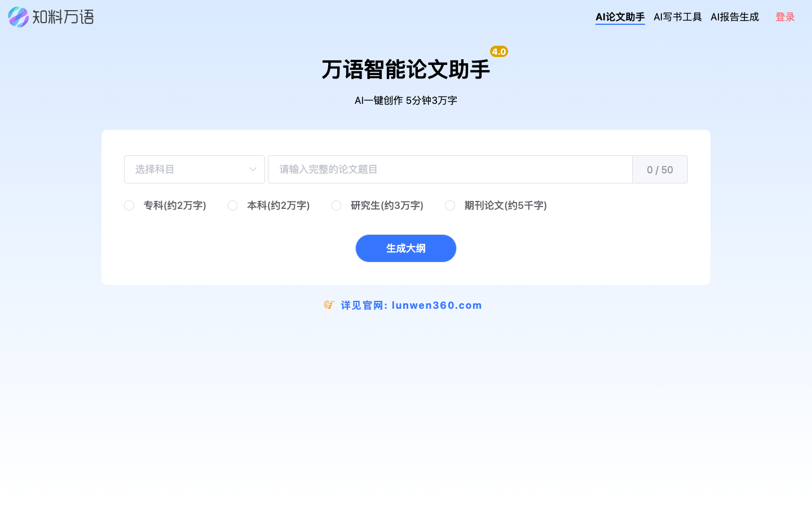Image resolution: width=812 pixels, height=508 pixels.
Task: Click the 生成大纲 button
Action: coord(405,248)
